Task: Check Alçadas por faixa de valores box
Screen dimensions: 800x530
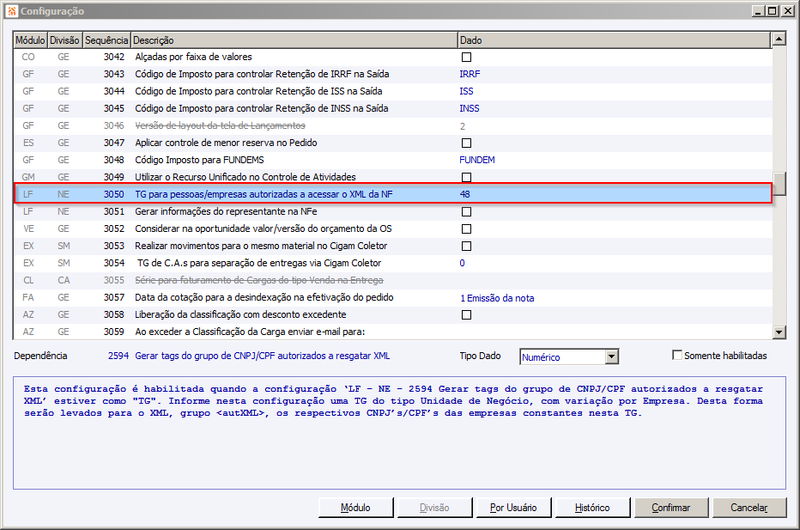Action: tap(466, 57)
